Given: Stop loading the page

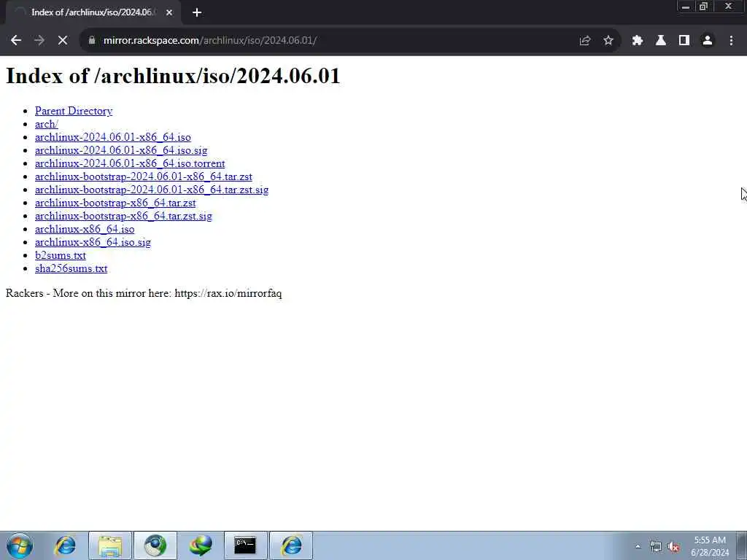Looking at the screenshot, I should point(63,41).
